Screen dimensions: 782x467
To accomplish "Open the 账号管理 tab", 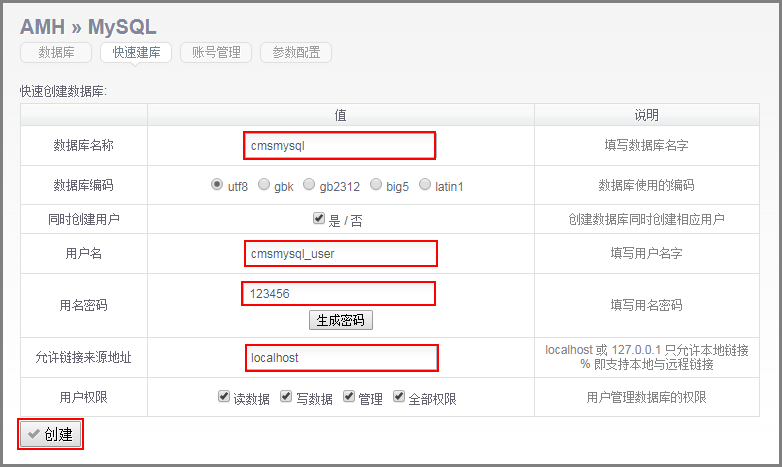I will coord(216,52).
